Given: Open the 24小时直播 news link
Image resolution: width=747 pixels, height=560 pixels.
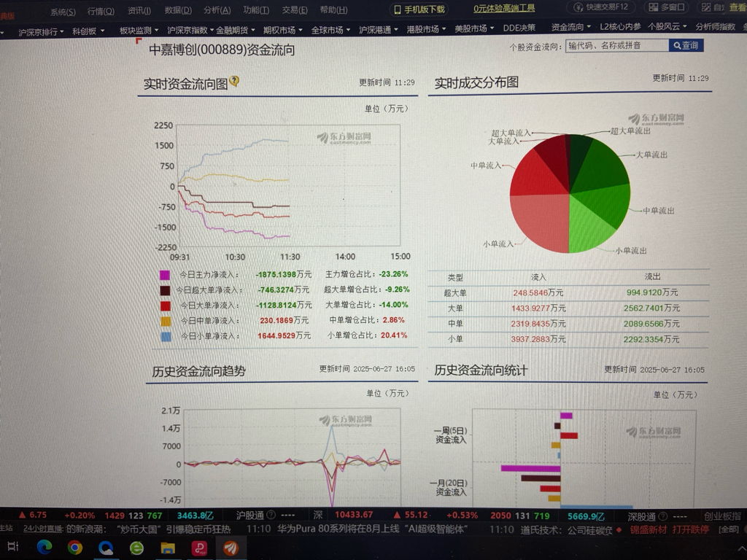Looking at the screenshot, I should [43, 529].
